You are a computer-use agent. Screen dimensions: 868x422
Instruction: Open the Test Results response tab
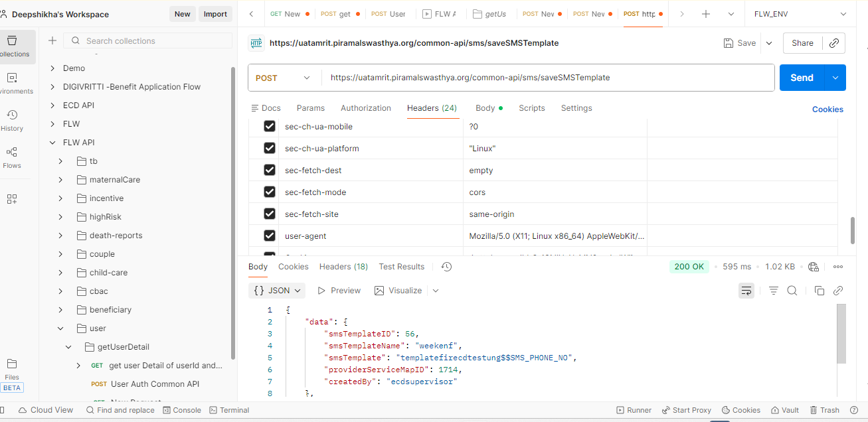[x=401, y=267]
